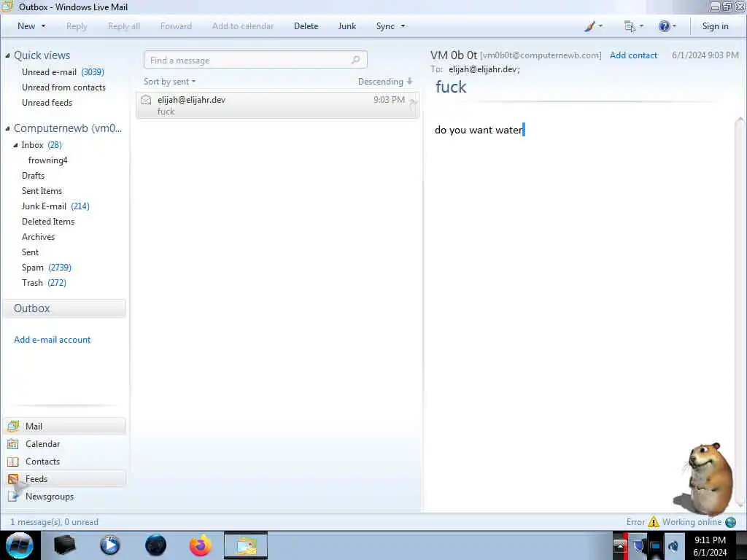The width and height of the screenshot is (747, 560).
Task: Click the envelope icon of elijah@elijahr.dev message
Action: click(146, 99)
